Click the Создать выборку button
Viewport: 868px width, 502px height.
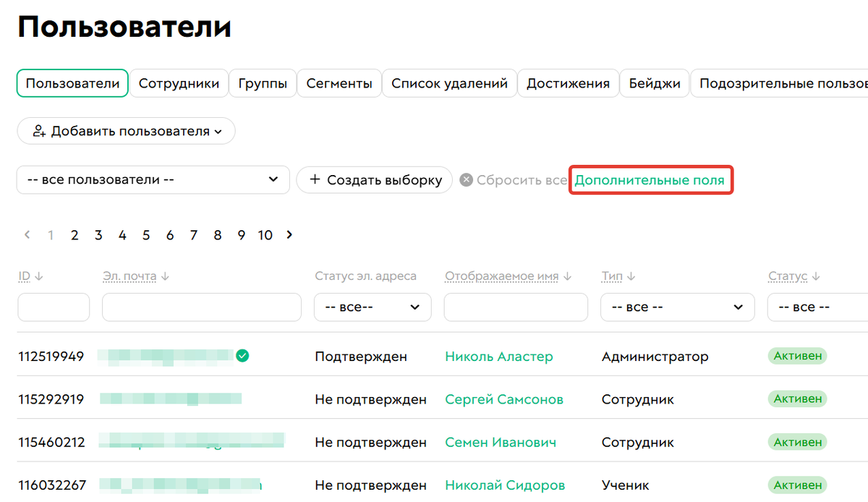(374, 179)
